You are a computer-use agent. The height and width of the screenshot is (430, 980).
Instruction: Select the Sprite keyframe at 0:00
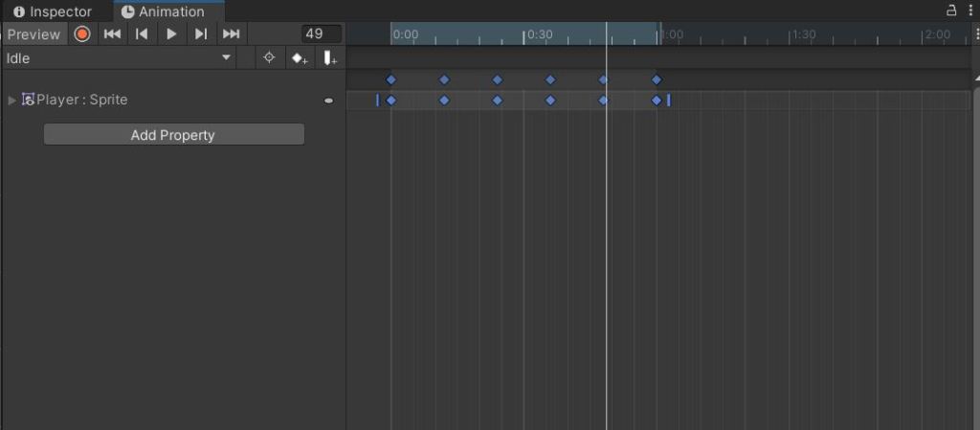point(391,100)
